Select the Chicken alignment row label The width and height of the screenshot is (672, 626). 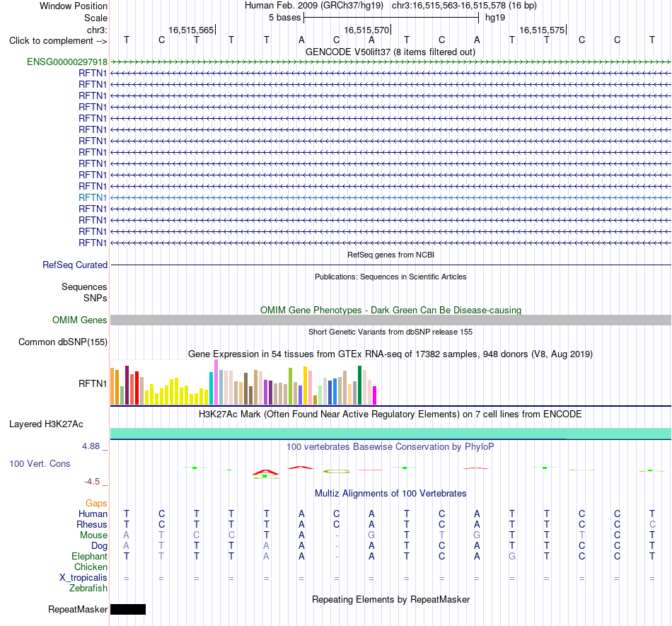(91, 567)
